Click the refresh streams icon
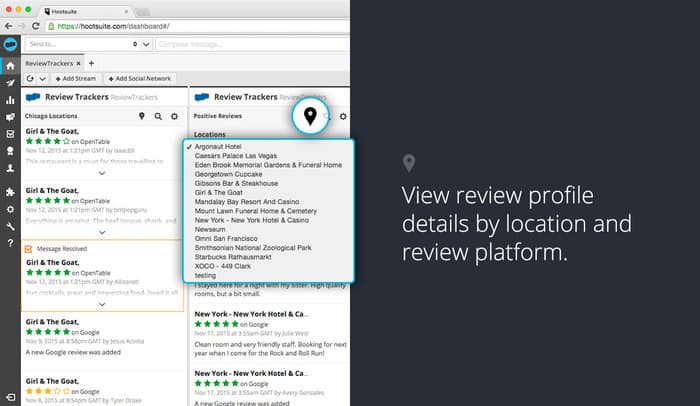The width and height of the screenshot is (700, 406). click(x=30, y=79)
